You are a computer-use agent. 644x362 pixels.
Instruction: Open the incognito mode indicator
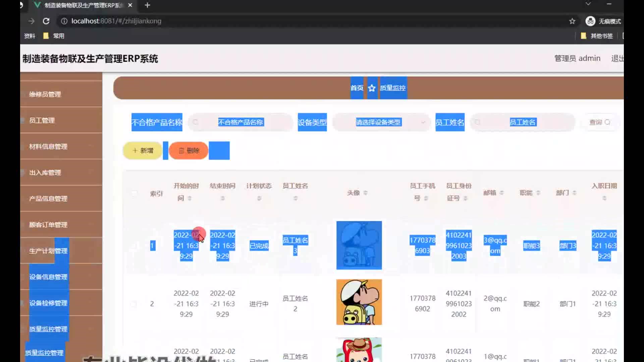(x=603, y=21)
